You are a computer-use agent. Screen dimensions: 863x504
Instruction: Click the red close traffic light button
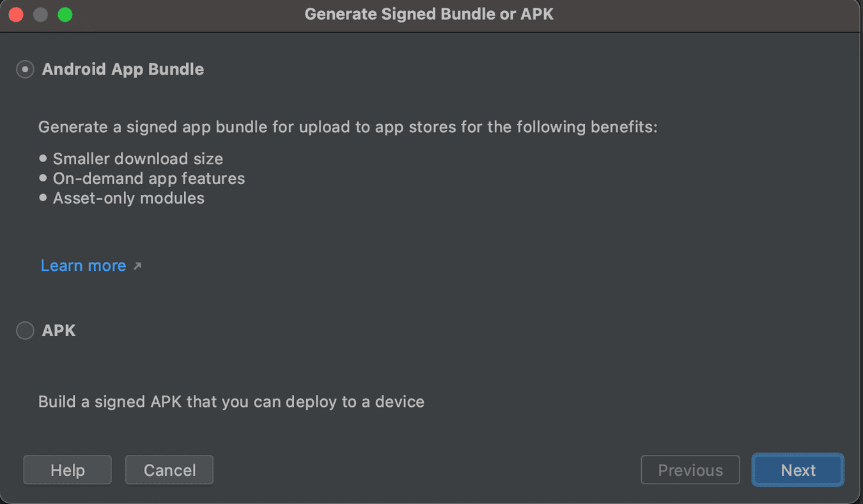(x=15, y=14)
